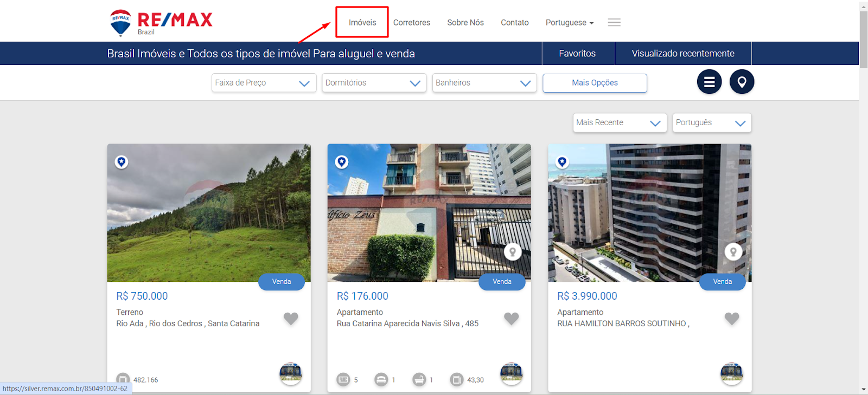
Task: Open the Terreno hillside photo
Action: tap(209, 212)
